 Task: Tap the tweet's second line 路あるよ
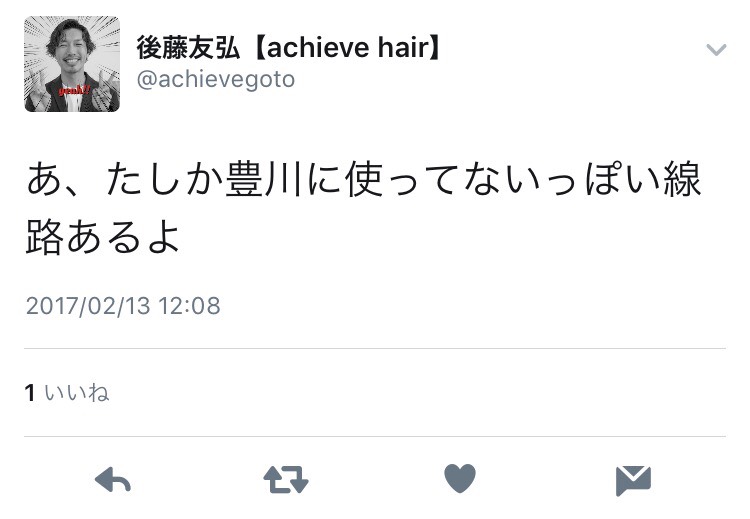pyautogui.click(x=103, y=236)
